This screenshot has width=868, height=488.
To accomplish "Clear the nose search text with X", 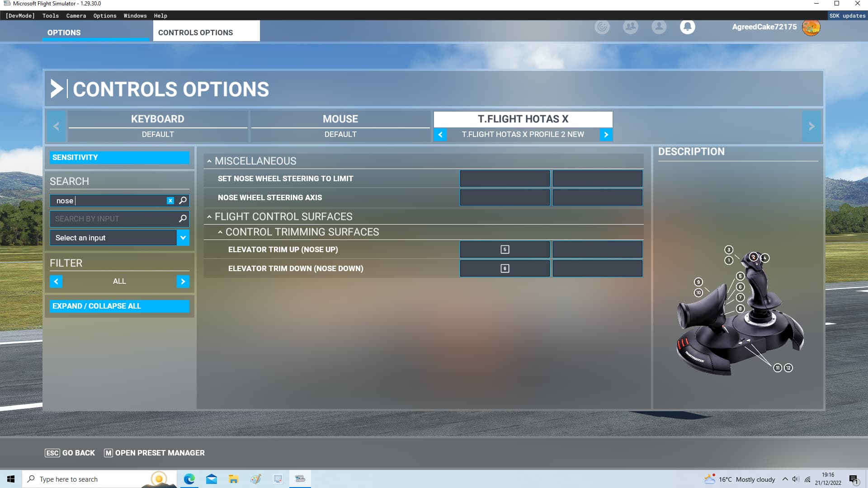I will pyautogui.click(x=170, y=201).
